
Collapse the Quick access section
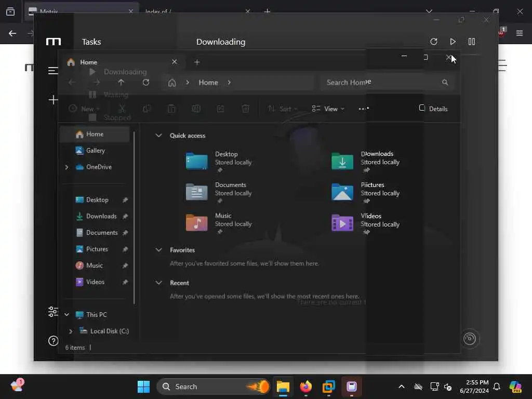(158, 136)
